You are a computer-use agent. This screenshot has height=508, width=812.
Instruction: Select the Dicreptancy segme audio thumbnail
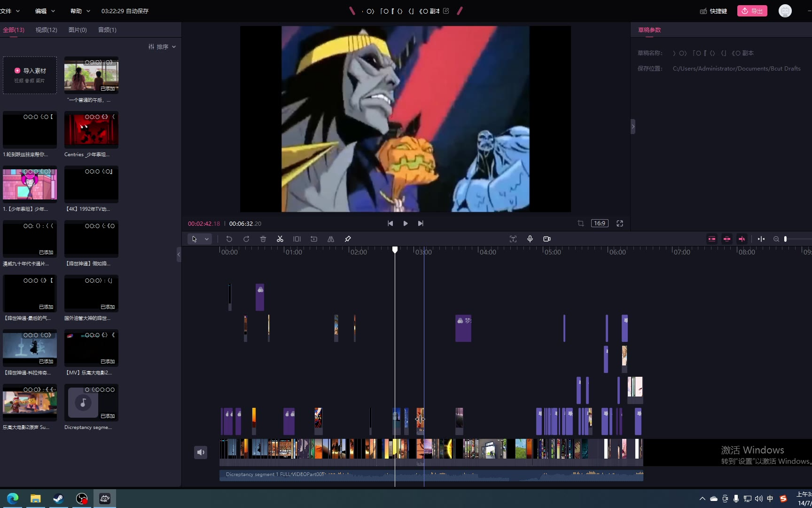[x=91, y=403]
